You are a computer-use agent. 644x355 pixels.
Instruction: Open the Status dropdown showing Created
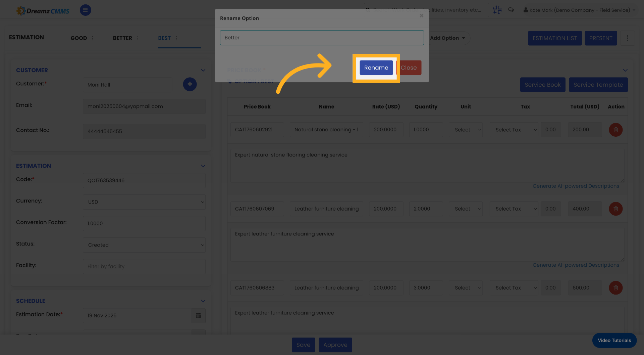coord(144,245)
